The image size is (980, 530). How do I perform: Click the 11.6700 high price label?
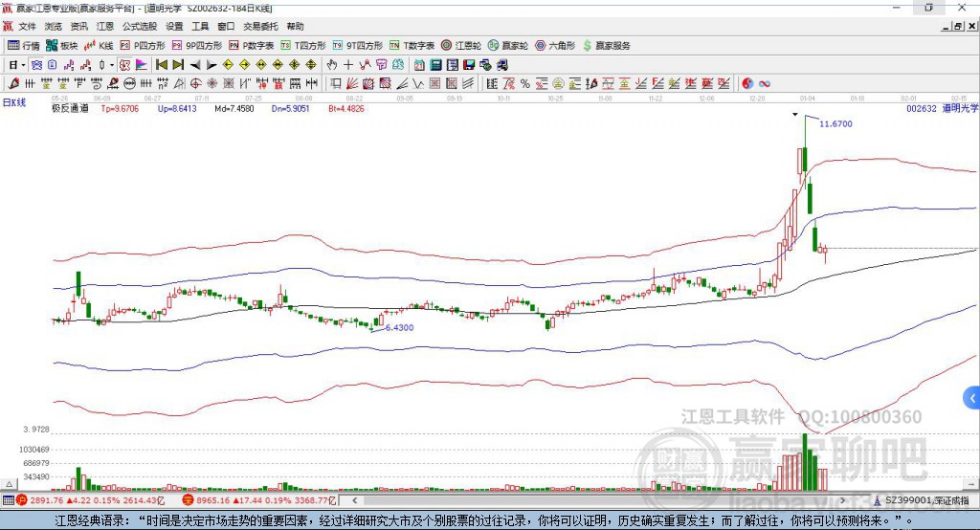click(835, 123)
